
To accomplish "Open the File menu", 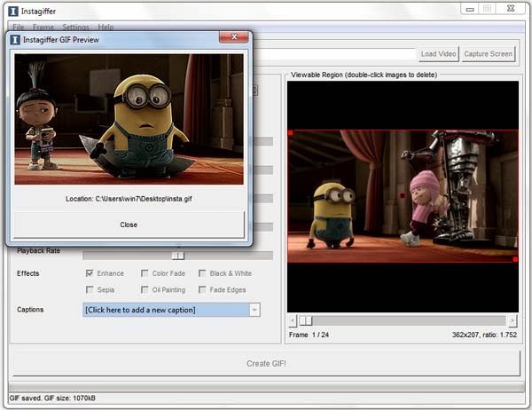I will [x=18, y=27].
